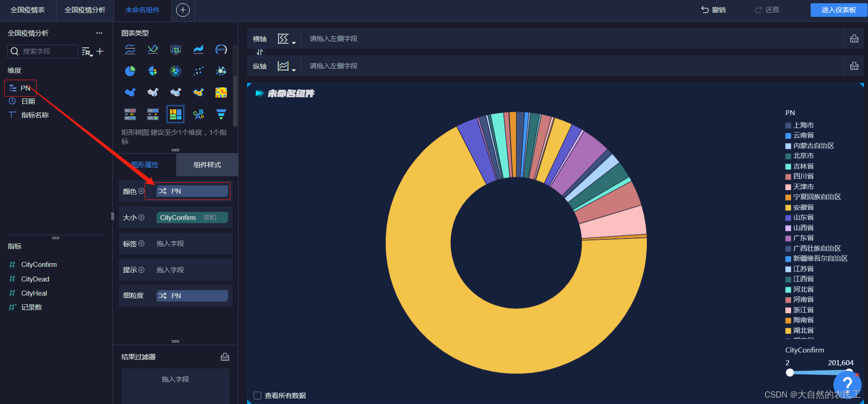Clear the 纵轴 fields with the eraser icon

point(854,66)
